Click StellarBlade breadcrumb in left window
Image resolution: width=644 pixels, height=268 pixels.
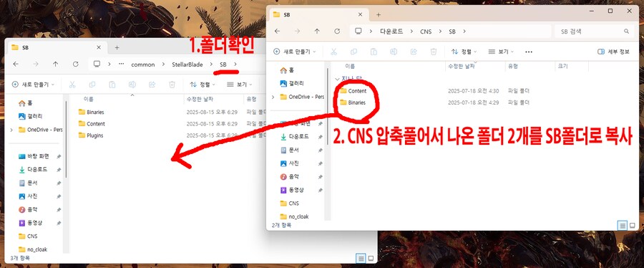[x=187, y=64]
